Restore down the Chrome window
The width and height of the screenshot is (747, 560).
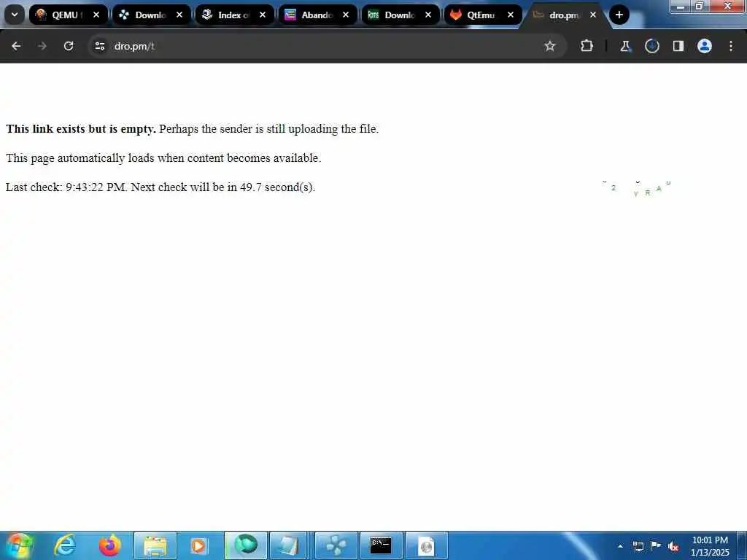700,6
